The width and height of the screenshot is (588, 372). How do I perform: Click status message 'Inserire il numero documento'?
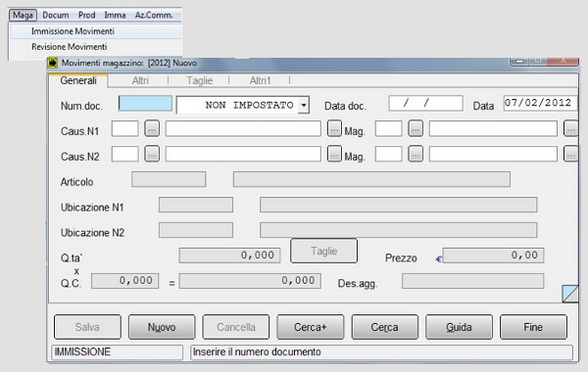257,352
